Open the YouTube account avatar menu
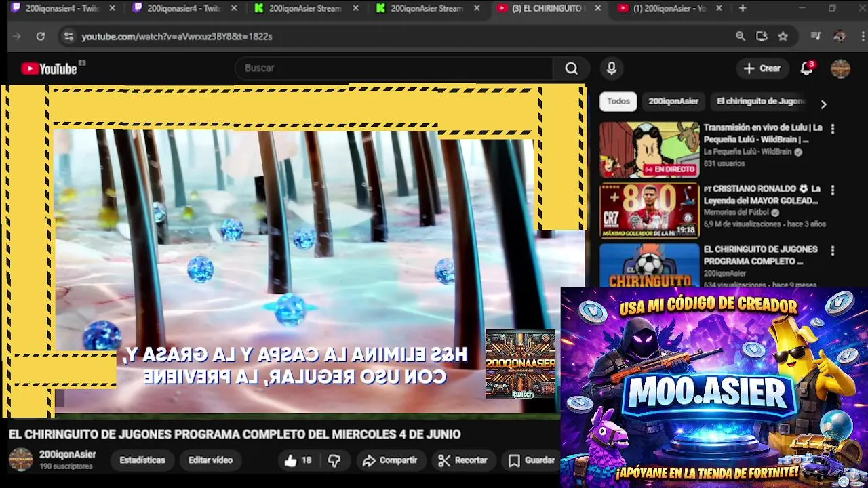Screen dimensions: 868x488 point(840,68)
